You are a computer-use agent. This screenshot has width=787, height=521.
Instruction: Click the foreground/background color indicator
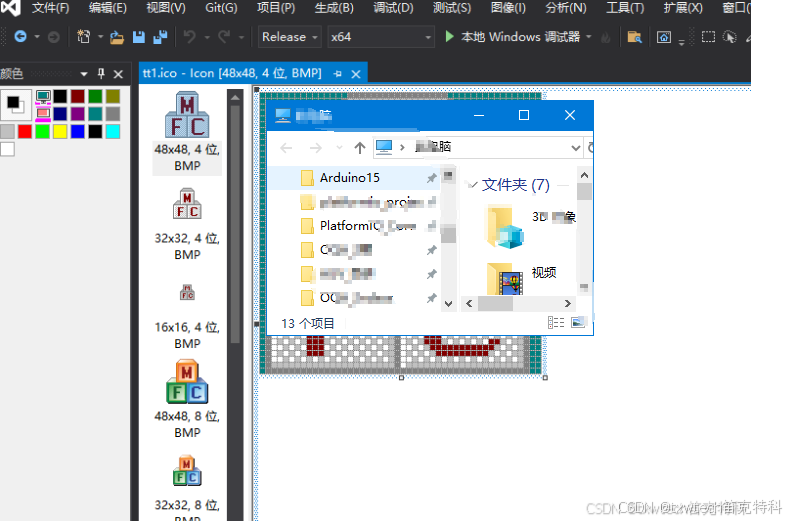pyautogui.click(x=16, y=105)
